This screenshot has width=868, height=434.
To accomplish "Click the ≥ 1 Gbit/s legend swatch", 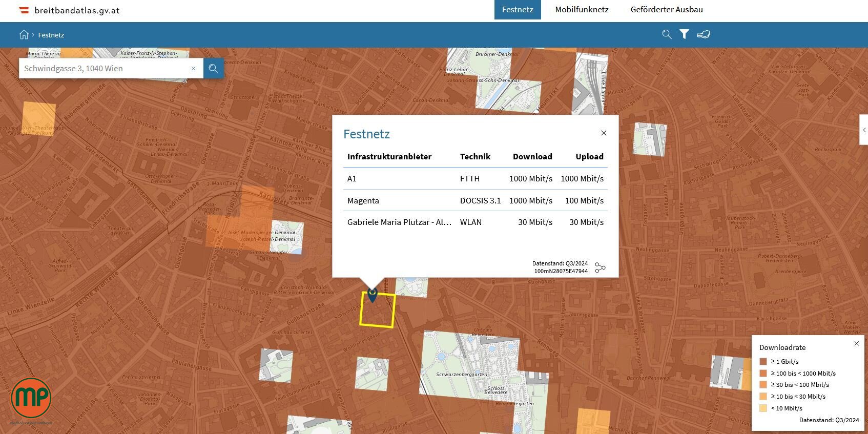I will (763, 362).
